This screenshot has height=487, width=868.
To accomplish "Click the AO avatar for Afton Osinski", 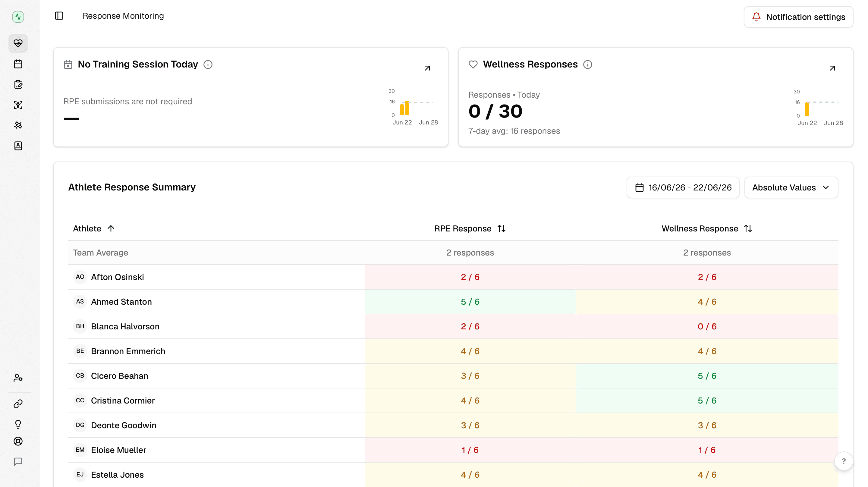I will pos(80,277).
